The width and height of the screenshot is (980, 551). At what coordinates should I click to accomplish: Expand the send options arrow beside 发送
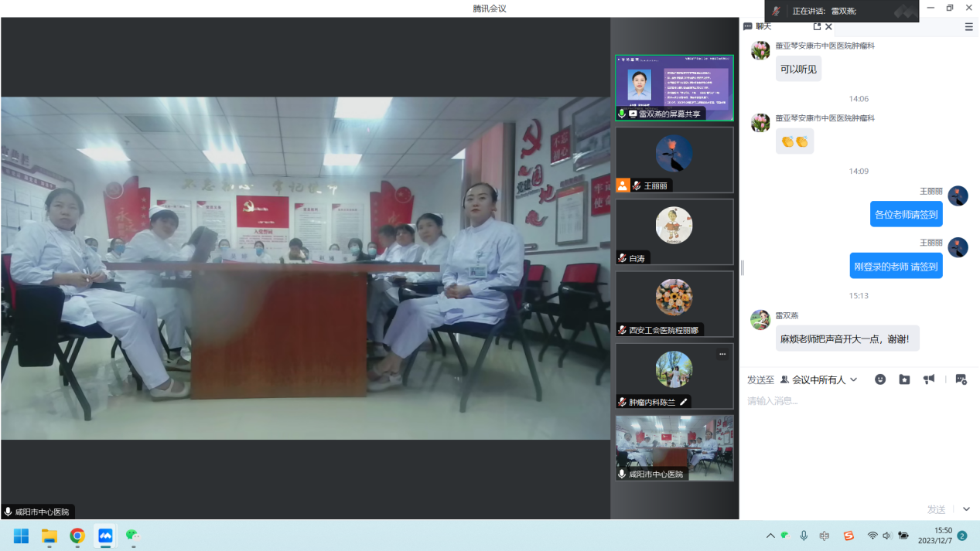click(x=966, y=509)
